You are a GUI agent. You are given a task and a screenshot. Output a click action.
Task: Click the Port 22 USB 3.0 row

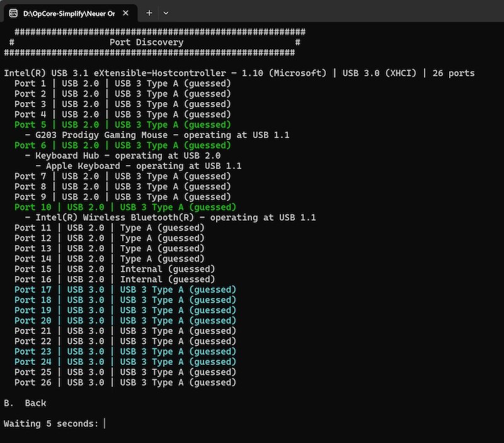125,341
